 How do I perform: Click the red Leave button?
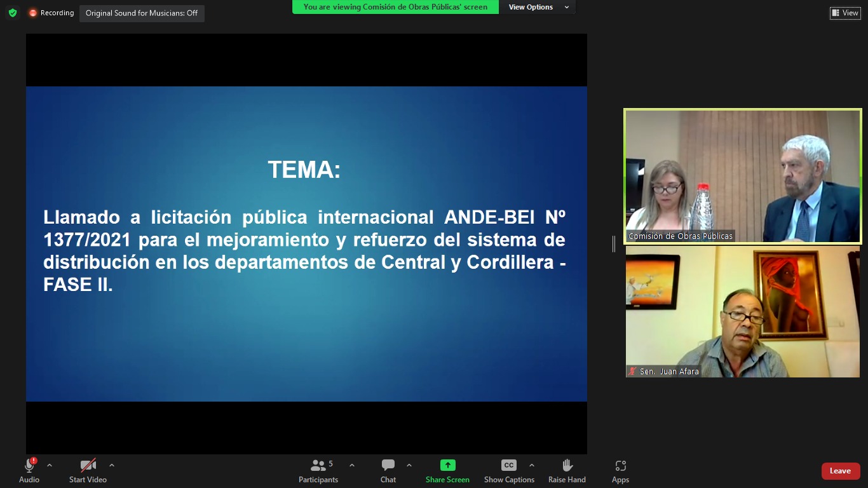pyautogui.click(x=841, y=471)
